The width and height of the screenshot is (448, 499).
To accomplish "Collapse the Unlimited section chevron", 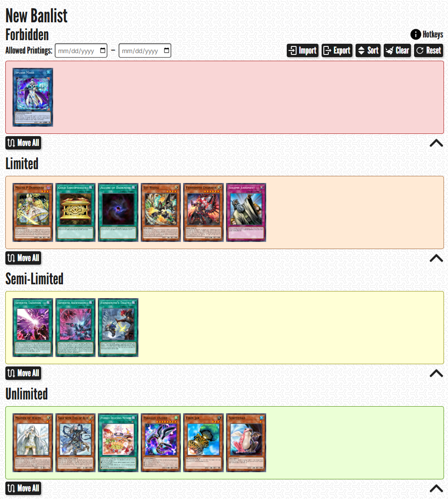I will point(436,488).
